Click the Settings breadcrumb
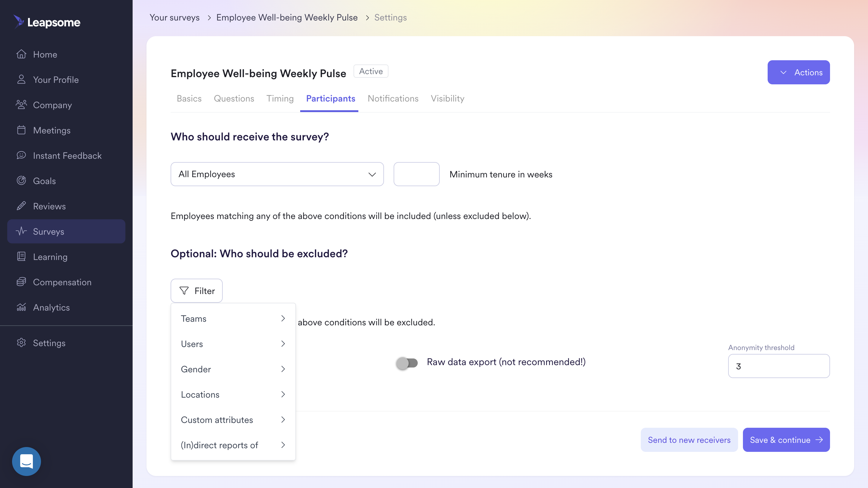The image size is (868, 488). tap(391, 17)
